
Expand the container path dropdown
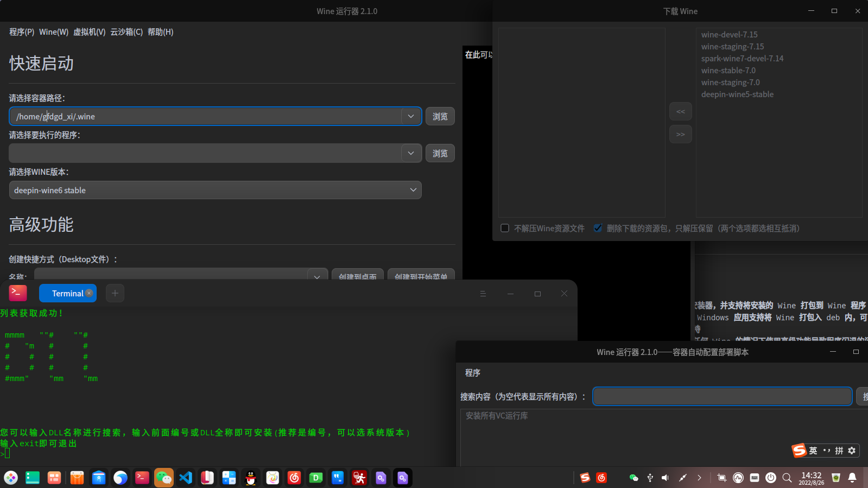[411, 116]
